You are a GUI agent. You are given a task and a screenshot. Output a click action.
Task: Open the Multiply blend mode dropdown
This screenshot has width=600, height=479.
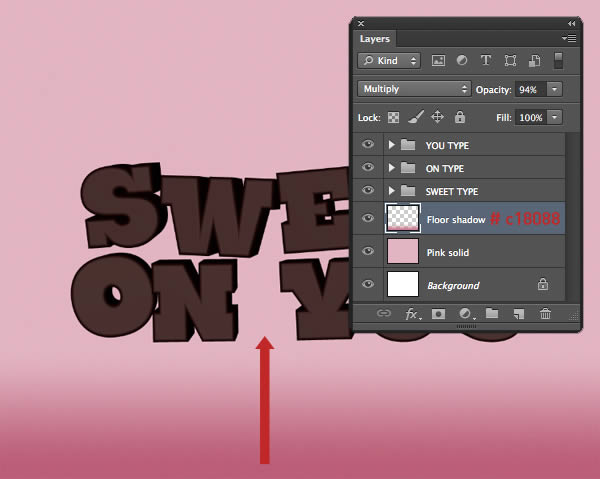(414, 89)
